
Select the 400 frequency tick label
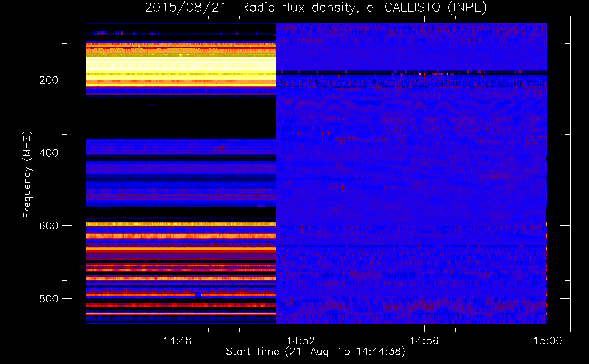coord(49,153)
